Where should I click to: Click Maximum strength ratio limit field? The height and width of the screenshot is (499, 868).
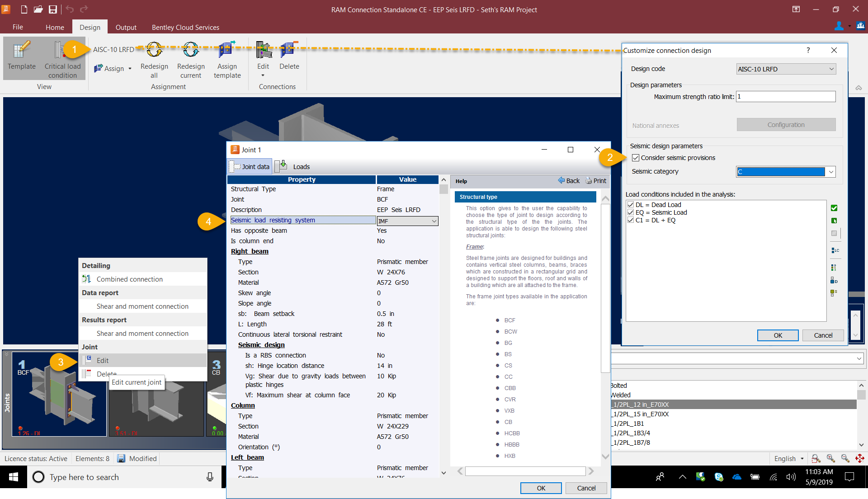[x=786, y=96]
